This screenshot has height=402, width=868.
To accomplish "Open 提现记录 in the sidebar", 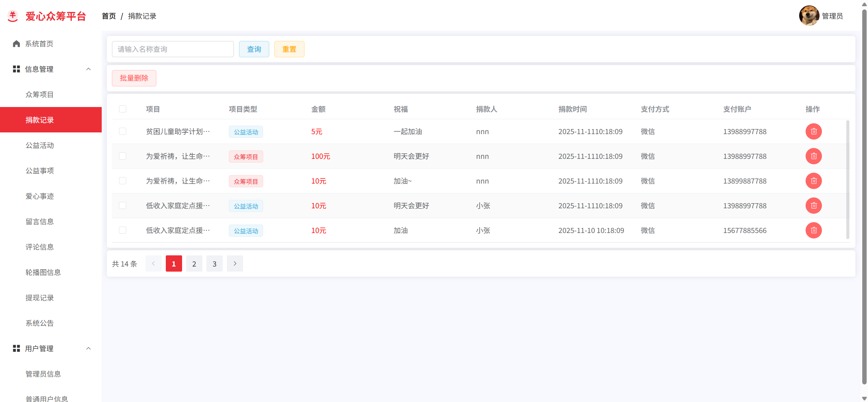I will [x=40, y=298].
